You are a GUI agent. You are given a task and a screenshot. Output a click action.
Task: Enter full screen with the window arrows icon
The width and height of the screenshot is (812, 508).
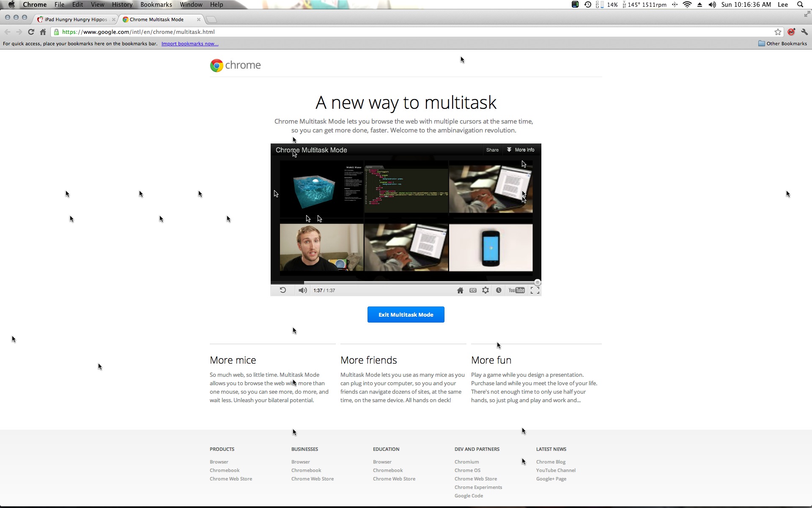coord(807,14)
